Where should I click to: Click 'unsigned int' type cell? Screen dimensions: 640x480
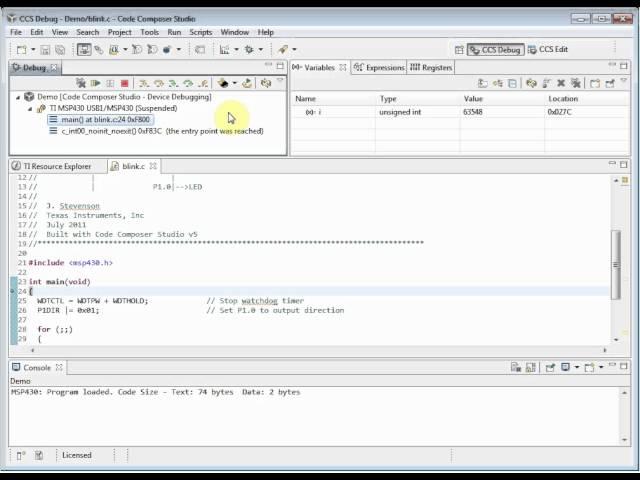[x=400, y=112]
